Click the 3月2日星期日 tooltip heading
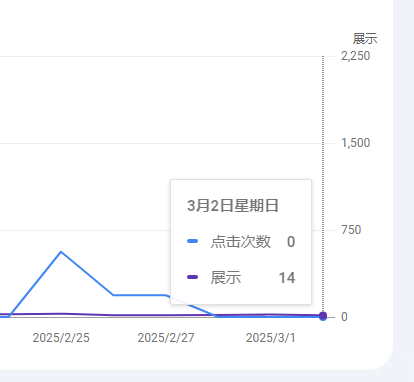Screen dimensions: 414x382 click(232, 205)
